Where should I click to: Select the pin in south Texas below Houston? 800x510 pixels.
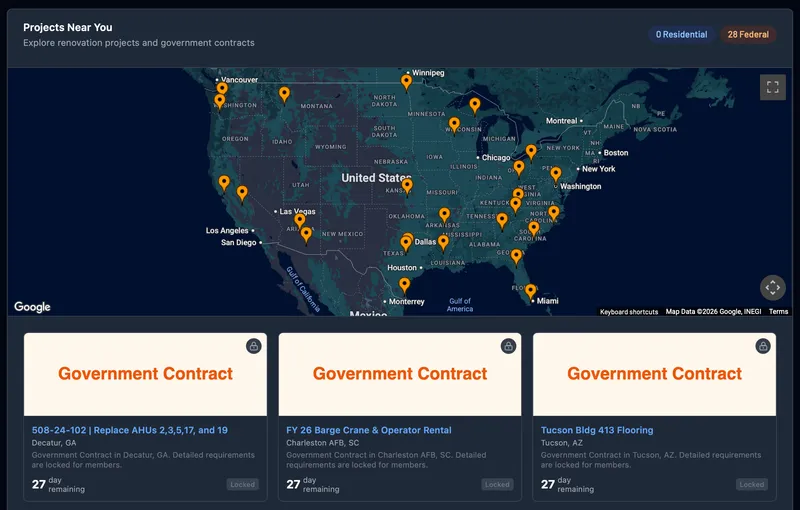pyautogui.click(x=404, y=287)
